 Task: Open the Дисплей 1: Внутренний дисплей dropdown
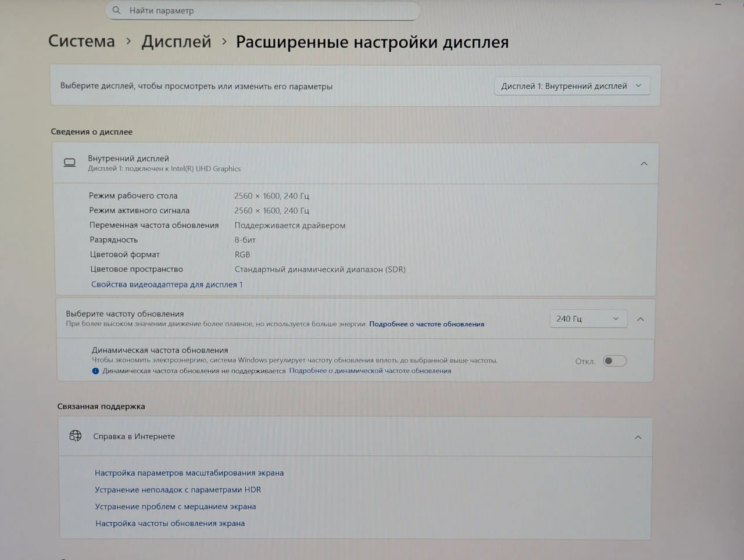point(572,86)
